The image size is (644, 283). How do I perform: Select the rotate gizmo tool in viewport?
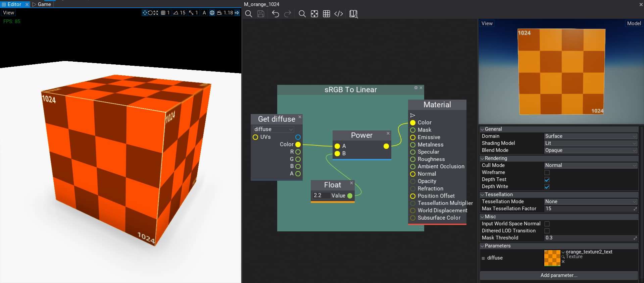click(150, 13)
